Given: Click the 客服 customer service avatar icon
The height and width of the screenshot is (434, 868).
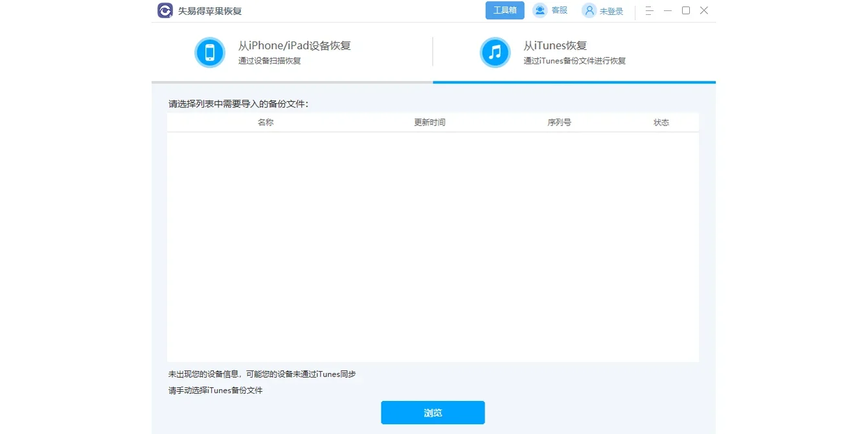Looking at the screenshot, I should pyautogui.click(x=540, y=10).
